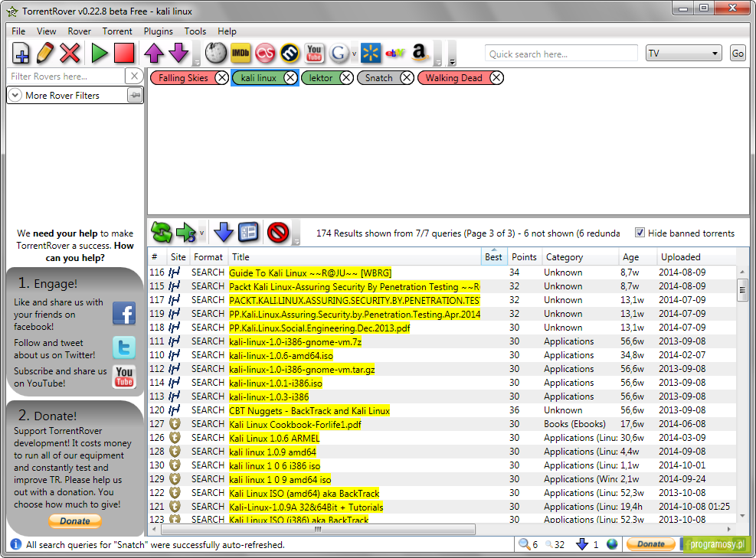Open YouTube plugin in toolbar
The width and height of the screenshot is (756, 558).
coord(314,53)
